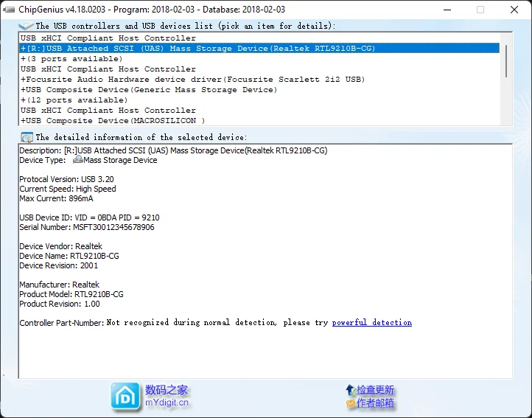532x418 pixels.
Task: Click the Device Vendor: Realtek line
Action: (60, 246)
